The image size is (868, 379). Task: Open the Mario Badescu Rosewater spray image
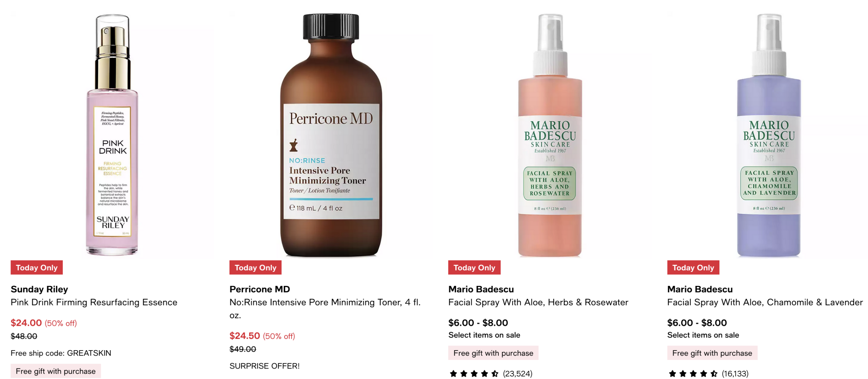tap(550, 134)
